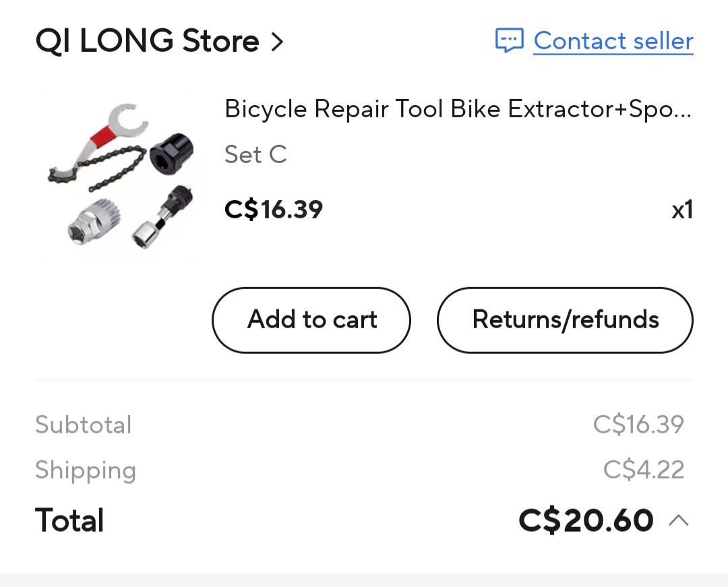Screen dimensions: 728x587
Task: Click the truncated product title to view details
Action: point(458,109)
